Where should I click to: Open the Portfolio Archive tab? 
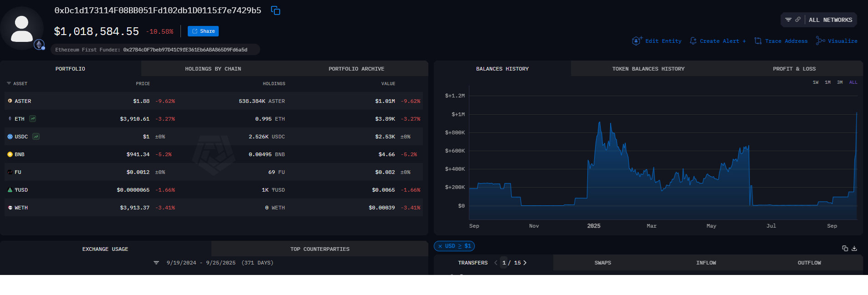click(x=356, y=69)
